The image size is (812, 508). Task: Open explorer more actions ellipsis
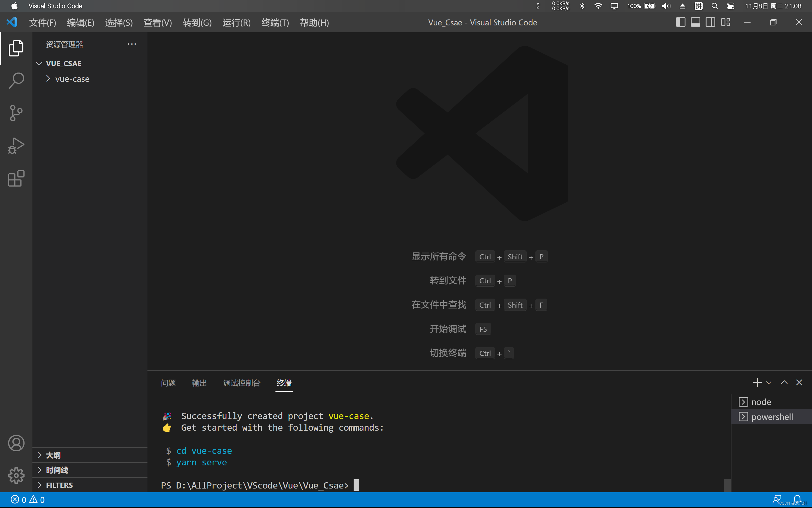132,44
